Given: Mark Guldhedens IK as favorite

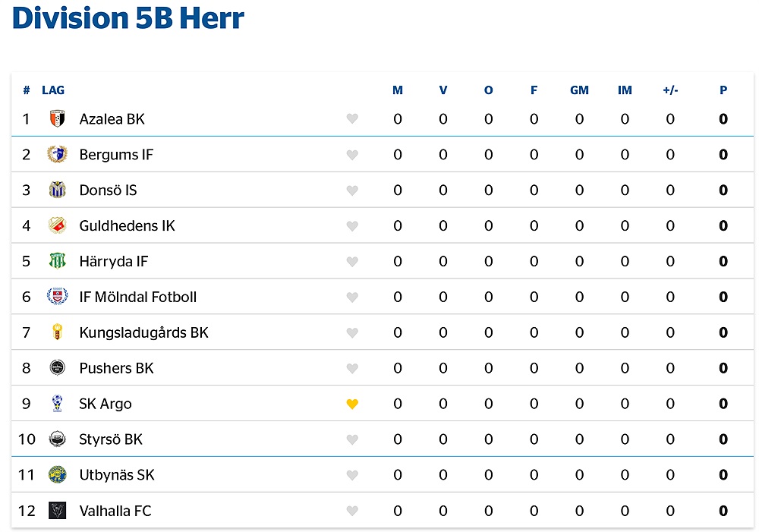Looking at the screenshot, I should [x=352, y=226].
